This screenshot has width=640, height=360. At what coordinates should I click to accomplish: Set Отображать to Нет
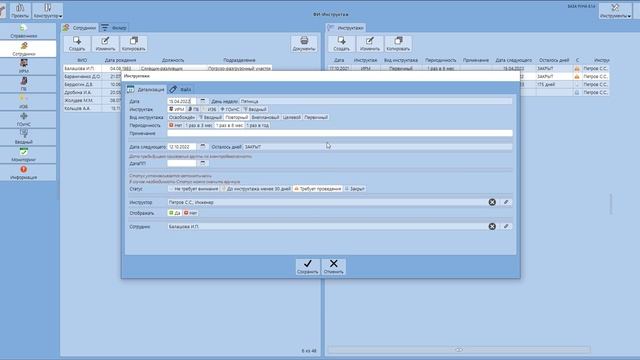click(190, 213)
